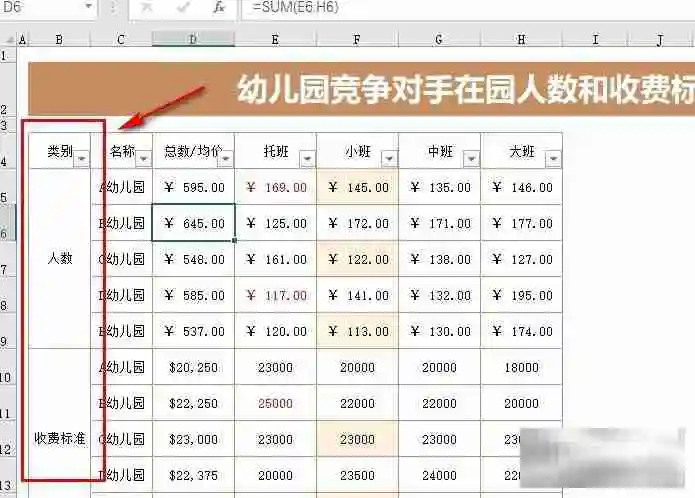Select cell ¥ 161.00
695x498 pixels.
275,259
